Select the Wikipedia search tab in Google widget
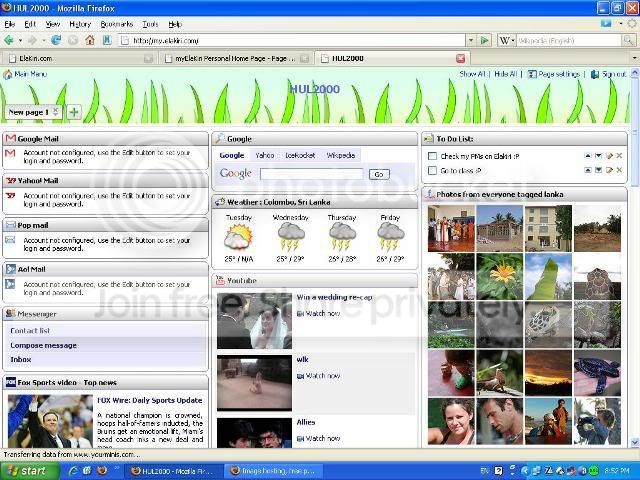The image size is (640, 480). click(x=340, y=155)
